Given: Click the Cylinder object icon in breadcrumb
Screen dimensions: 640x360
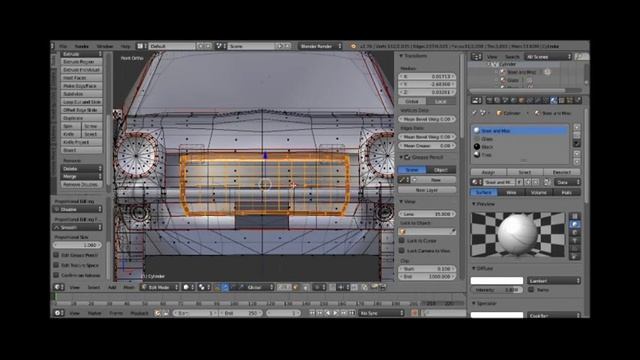Looking at the screenshot, I should (499, 113).
